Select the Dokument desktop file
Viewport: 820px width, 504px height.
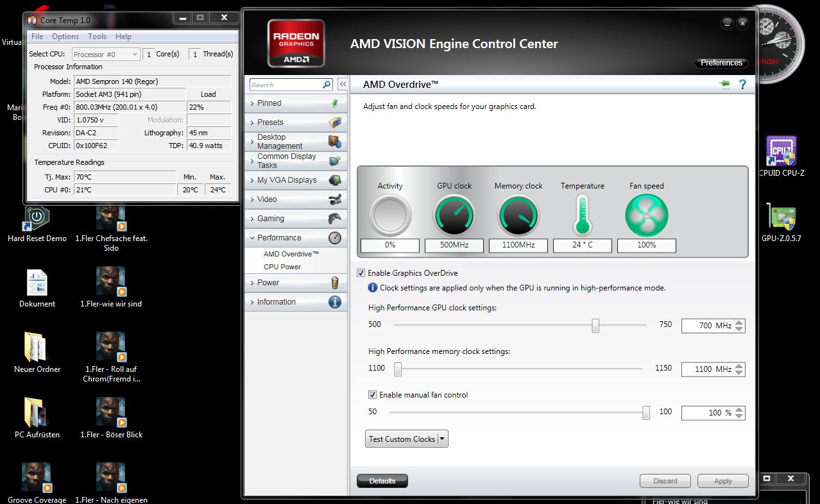[x=37, y=289]
